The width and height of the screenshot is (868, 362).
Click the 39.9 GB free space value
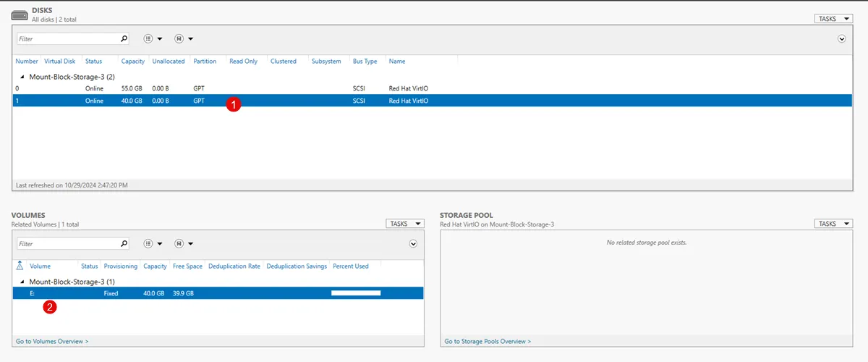tap(184, 294)
